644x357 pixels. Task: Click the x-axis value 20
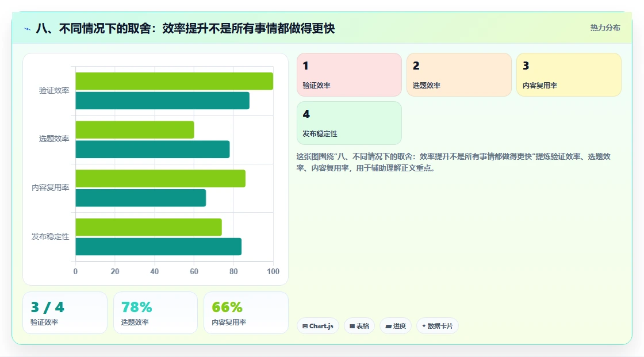[x=115, y=271]
